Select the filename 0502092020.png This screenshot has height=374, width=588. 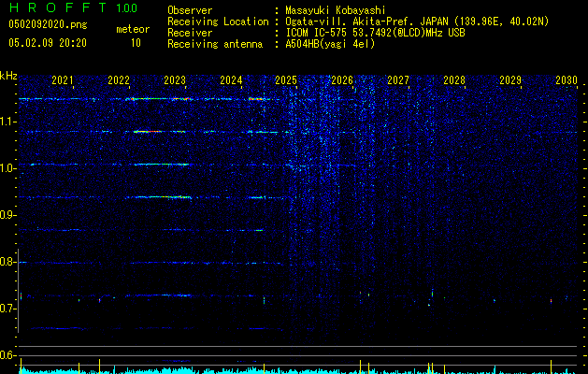[48, 24]
